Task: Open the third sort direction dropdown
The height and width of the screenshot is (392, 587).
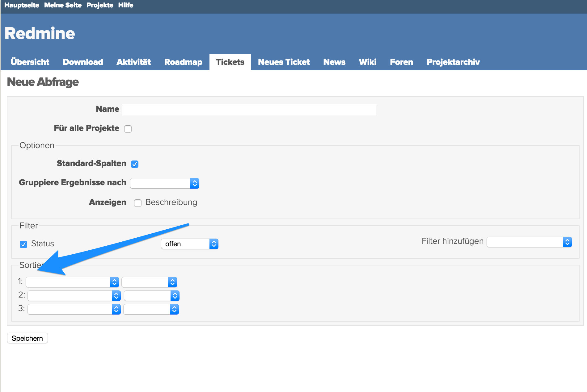Action: 151,309
